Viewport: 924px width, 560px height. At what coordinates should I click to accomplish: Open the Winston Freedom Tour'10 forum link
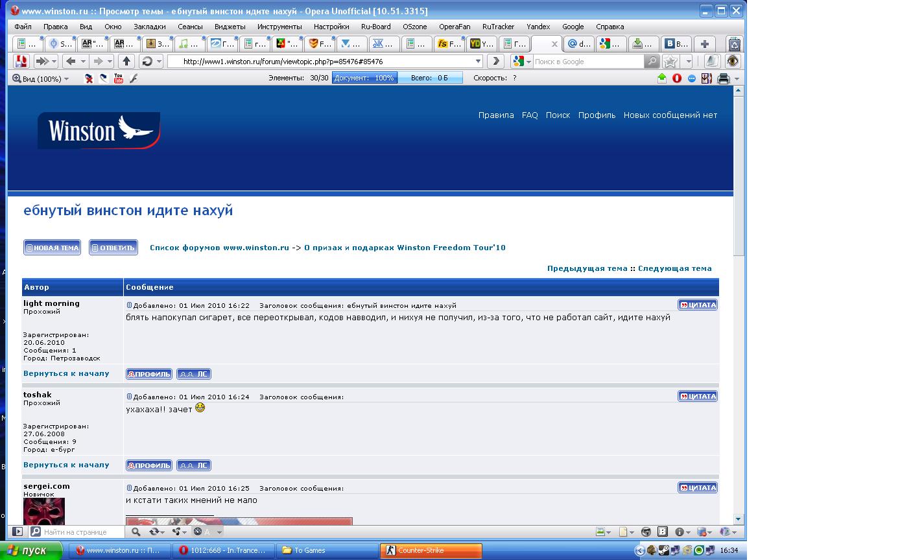405,248
